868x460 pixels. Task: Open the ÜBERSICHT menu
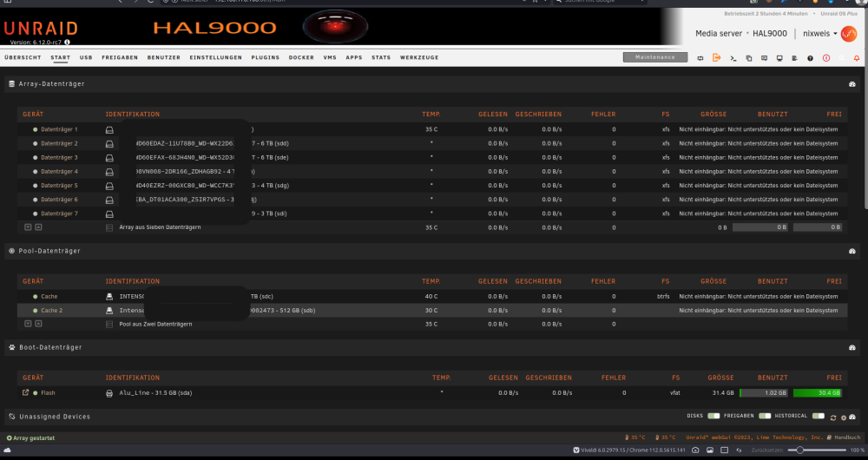23,57
